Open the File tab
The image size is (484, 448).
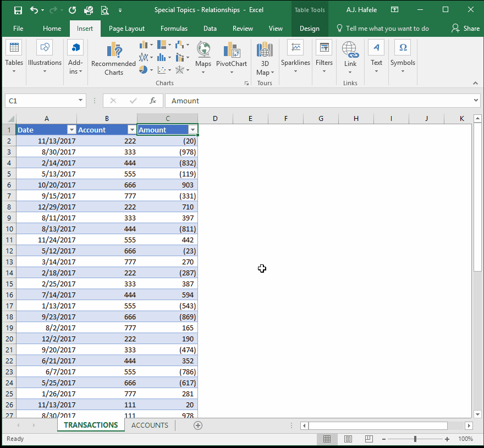tap(18, 29)
